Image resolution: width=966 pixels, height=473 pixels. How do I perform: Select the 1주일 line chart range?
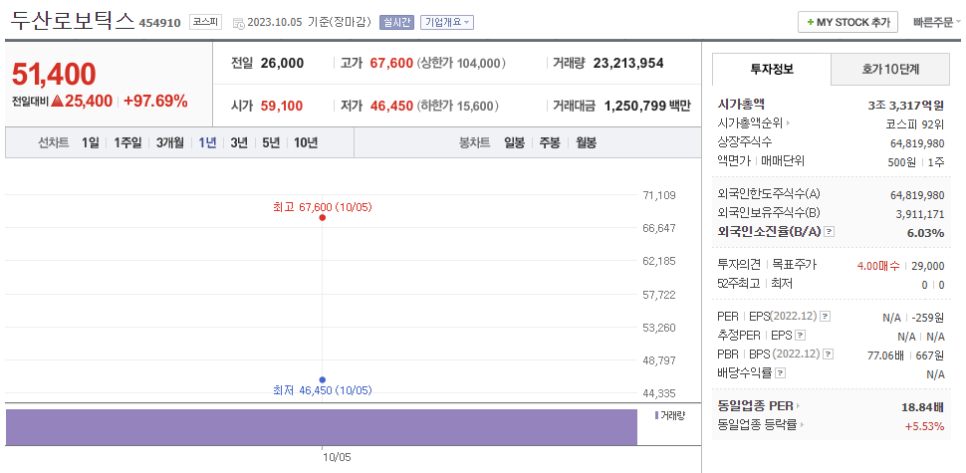pyautogui.click(x=128, y=143)
